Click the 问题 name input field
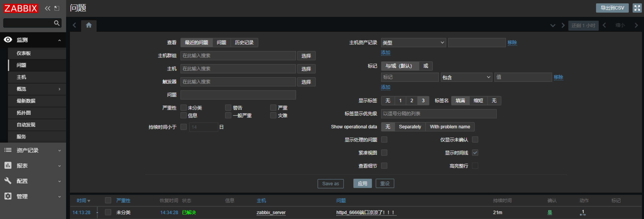The image size is (644, 219). pyautogui.click(x=238, y=95)
